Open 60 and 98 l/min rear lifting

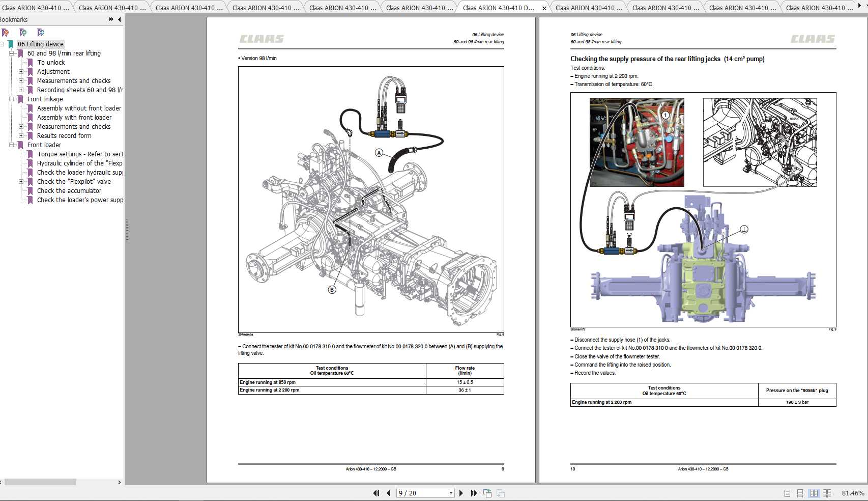pyautogui.click(x=64, y=53)
